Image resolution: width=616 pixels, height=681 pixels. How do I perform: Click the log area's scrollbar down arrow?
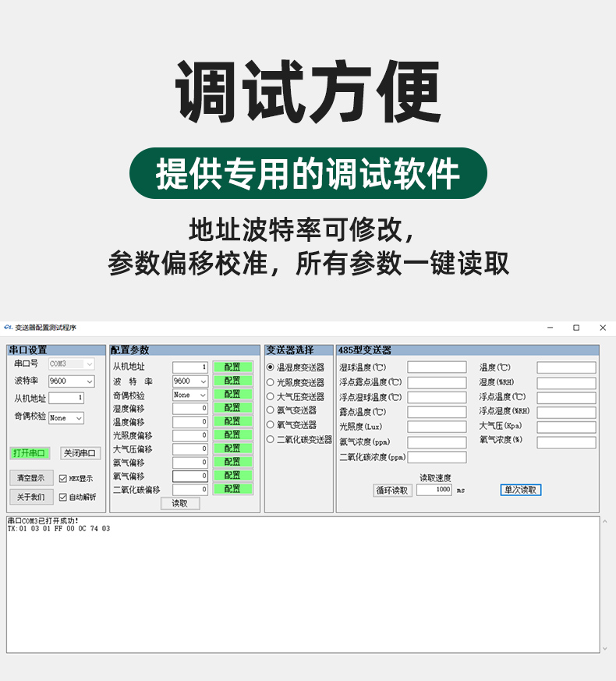605,647
